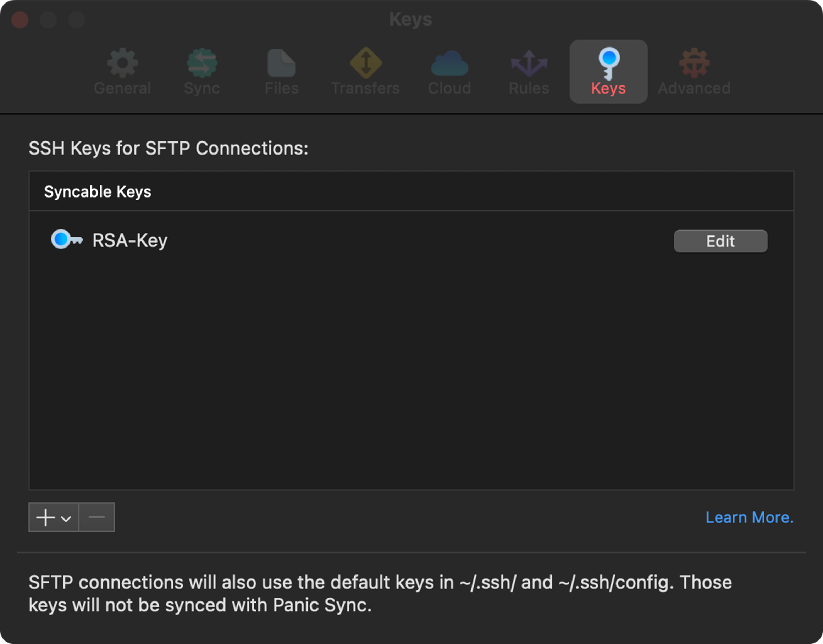Click the blue key icon beside RSA-Key
This screenshot has height=644, width=823.
point(66,240)
